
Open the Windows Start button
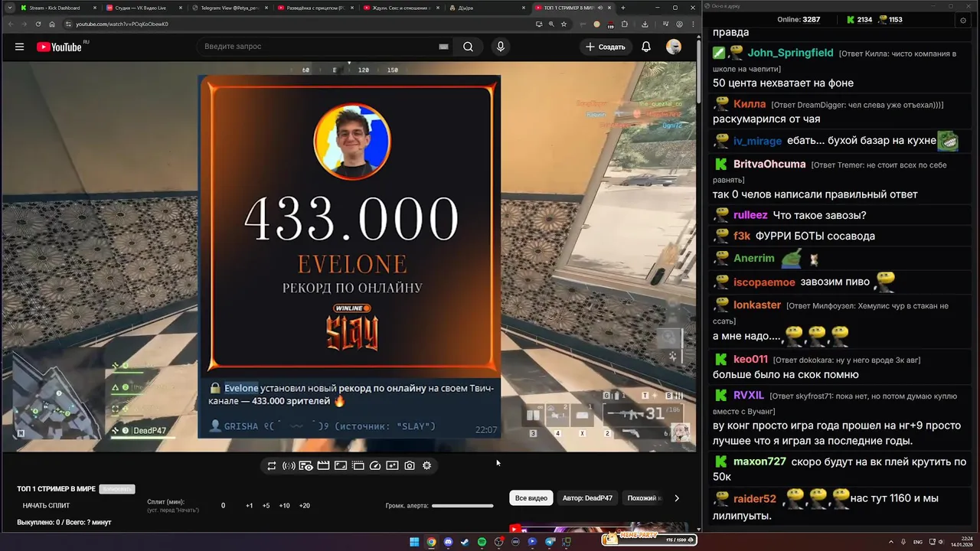point(414,542)
